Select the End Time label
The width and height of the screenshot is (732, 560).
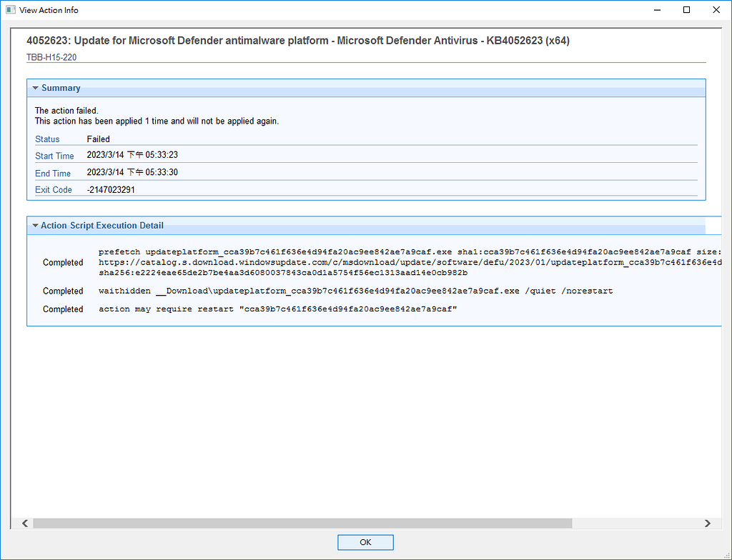pos(52,173)
